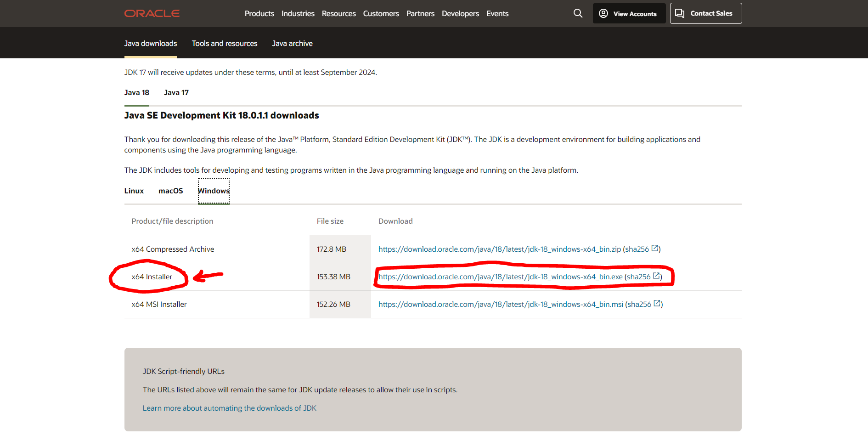Select the Linux platform tab
868x441 pixels.
[134, 191]
